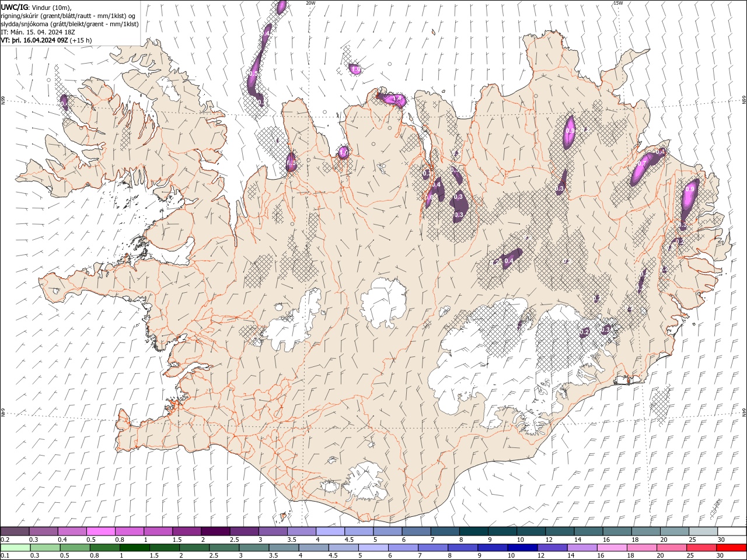Click the '0.6' snowfall value on the map

[x=429, y=198]
